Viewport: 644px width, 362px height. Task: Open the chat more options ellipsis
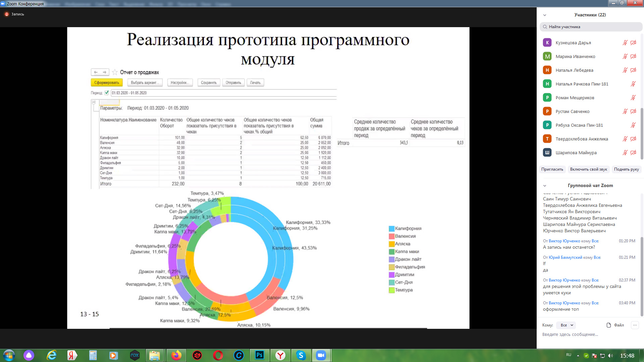[x=635, y=325]
